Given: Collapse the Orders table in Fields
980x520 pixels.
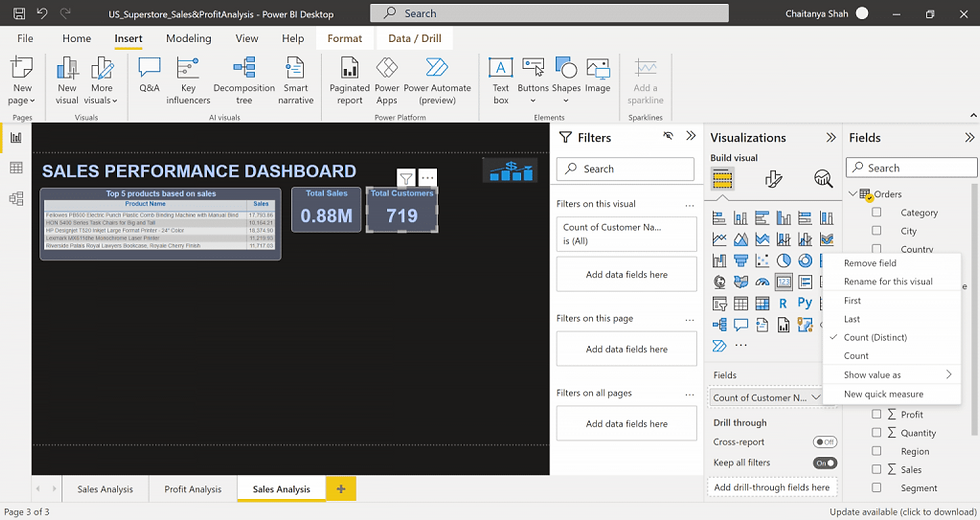Looking at the screenshot, I should pos(852,194).
